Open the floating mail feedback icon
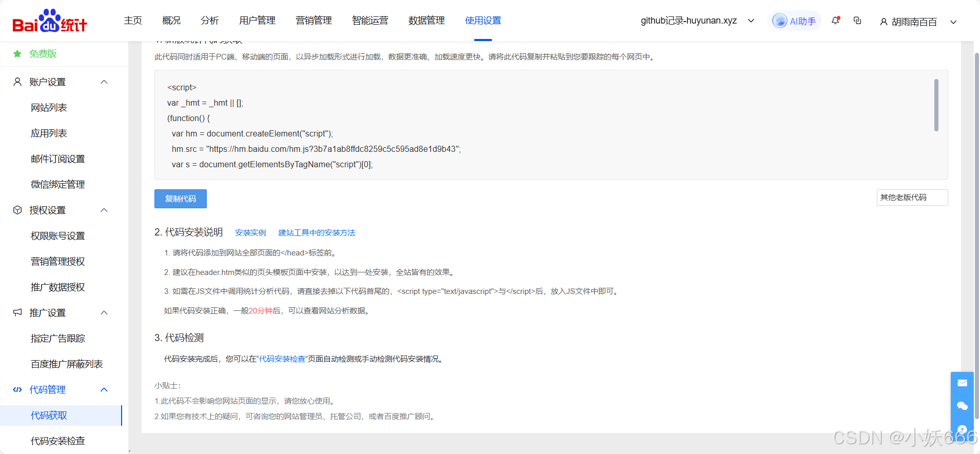 pyautogui.click(x=962, y=383)
